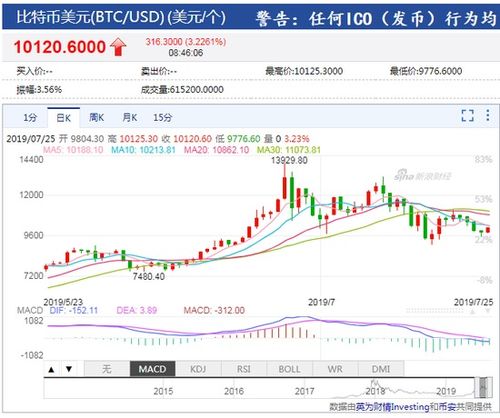Open the fullscreen chart icon
The image size is (500, 418).
pos(467,115)
